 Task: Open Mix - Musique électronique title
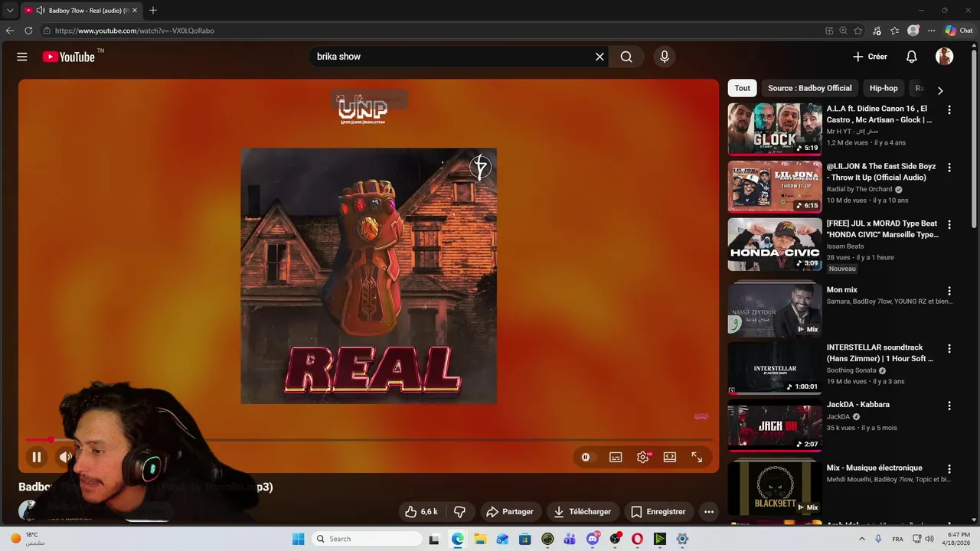click(874, 468)
